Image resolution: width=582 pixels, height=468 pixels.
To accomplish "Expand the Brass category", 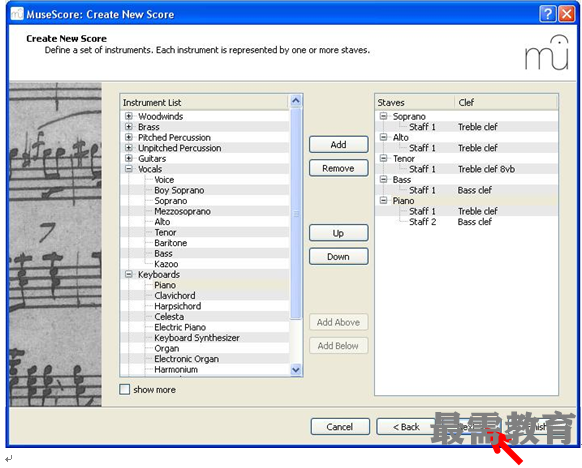I will (128, 127).
